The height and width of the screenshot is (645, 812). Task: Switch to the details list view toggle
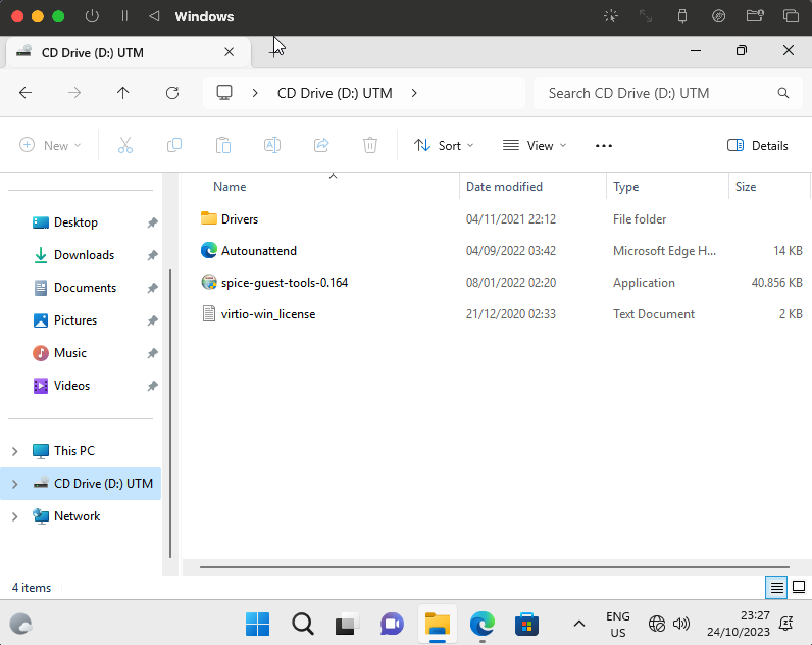776,587
